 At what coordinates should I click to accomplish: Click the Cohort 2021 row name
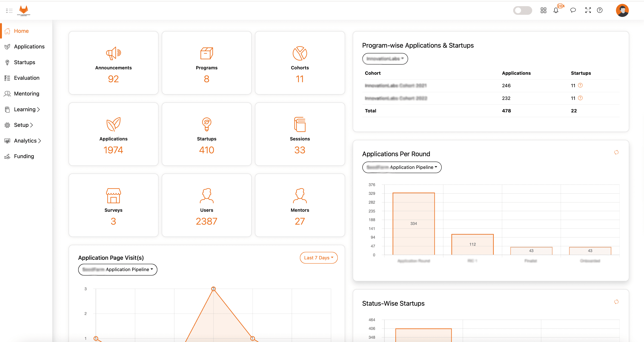[x=396, y=85]
